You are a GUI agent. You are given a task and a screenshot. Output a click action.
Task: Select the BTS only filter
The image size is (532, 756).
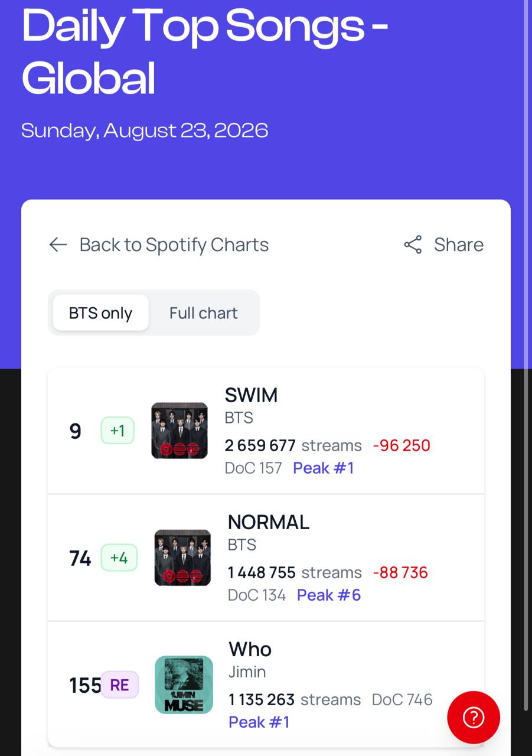100,312
